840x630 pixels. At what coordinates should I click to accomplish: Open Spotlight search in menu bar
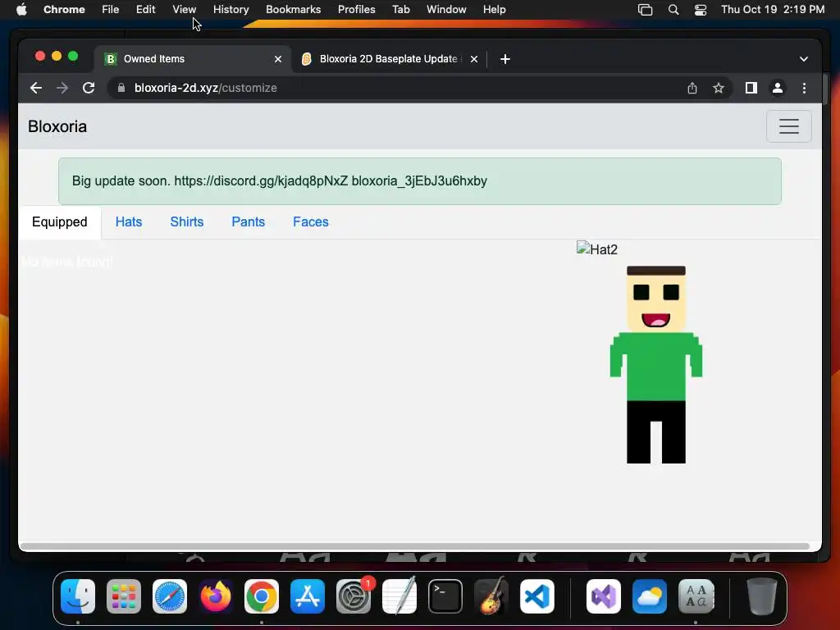(x=673, y=10)
